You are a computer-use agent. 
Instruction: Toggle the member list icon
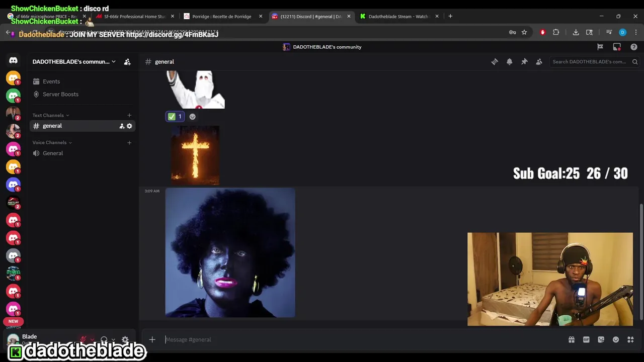pos(539,61)
